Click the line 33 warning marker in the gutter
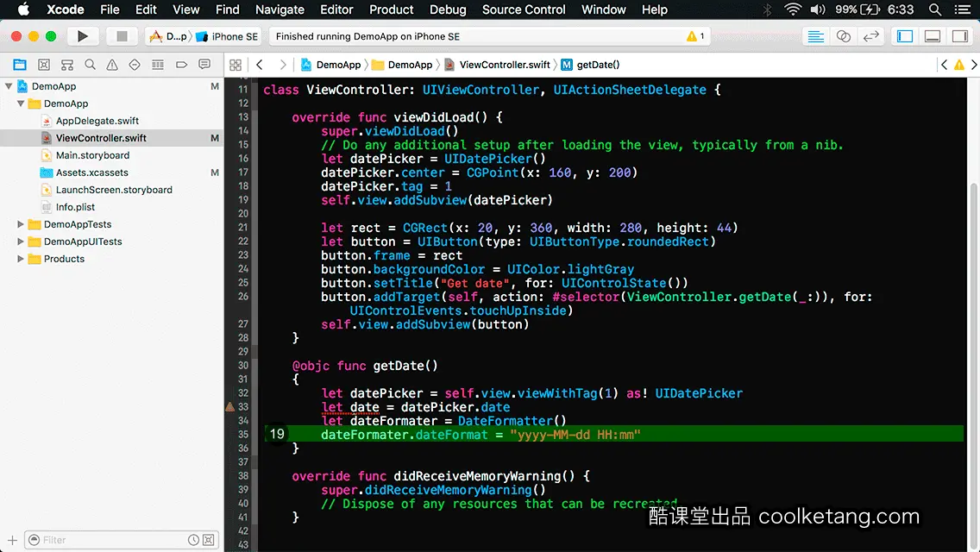The width and height of the screenshot is (980, 552). [x=230, y=407]
